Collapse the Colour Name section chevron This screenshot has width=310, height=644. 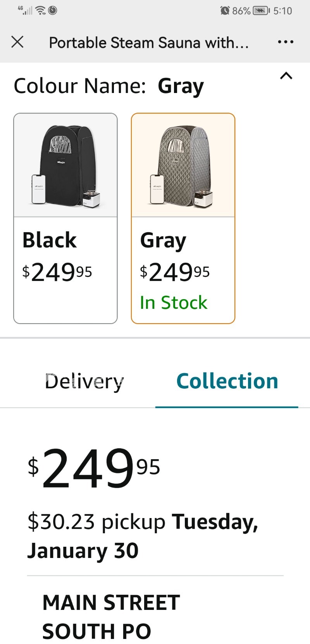[286, 76]
